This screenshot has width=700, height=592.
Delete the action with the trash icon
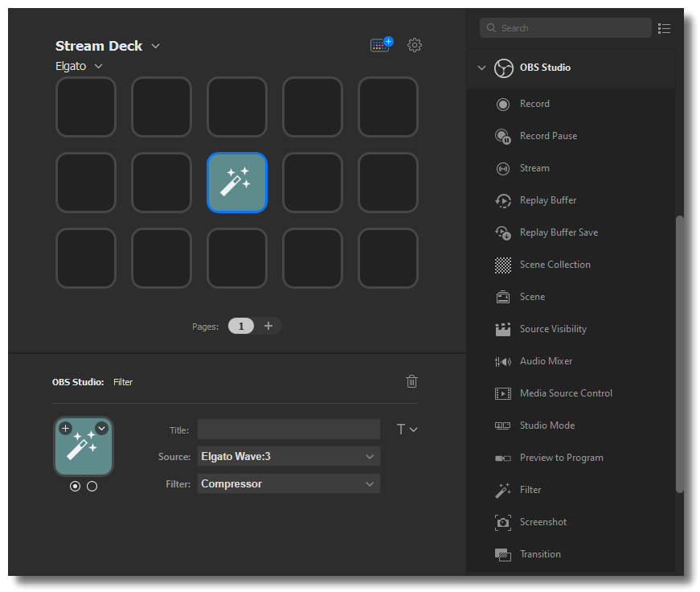coord(411,381)
